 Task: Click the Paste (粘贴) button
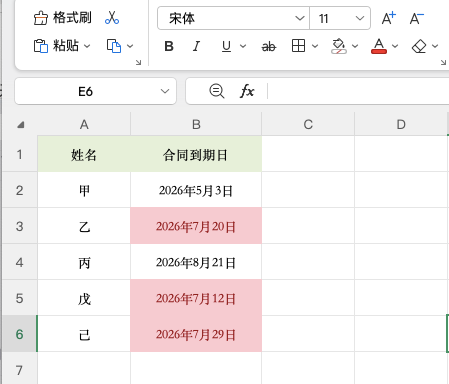point(56,46)
